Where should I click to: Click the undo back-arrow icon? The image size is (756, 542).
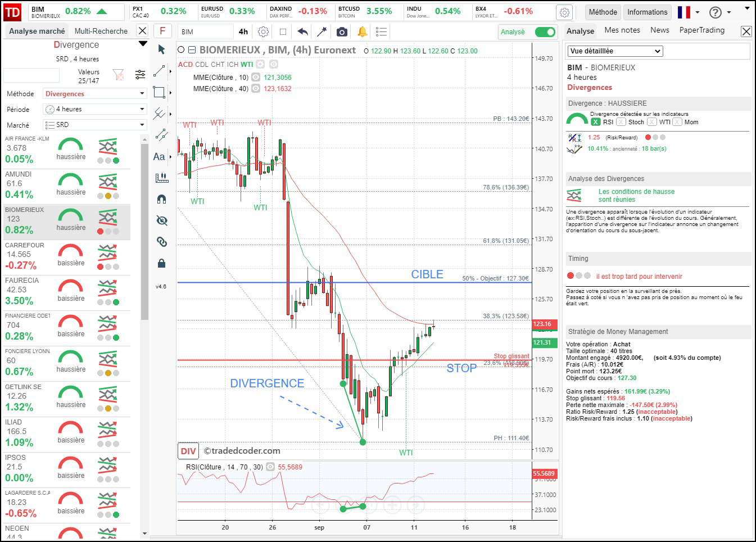coord(302,32)
